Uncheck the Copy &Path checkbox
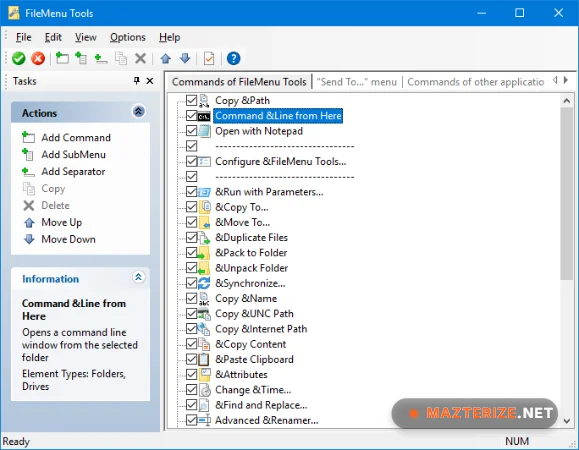 (191, 100)
